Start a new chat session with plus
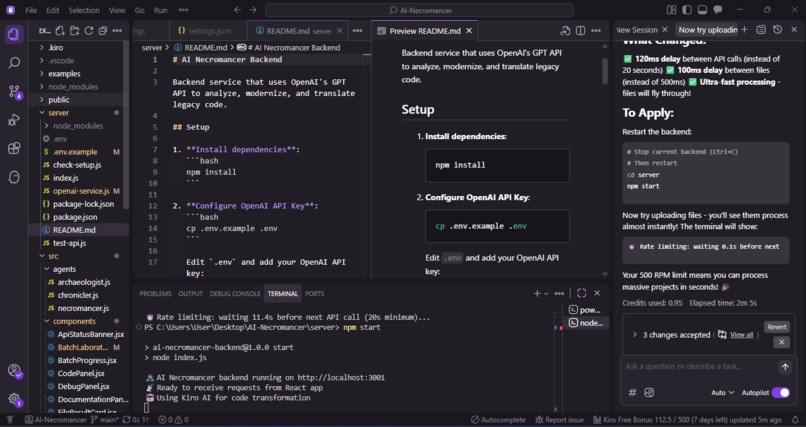This screenshot has height=427, width=806. [744, 30]
